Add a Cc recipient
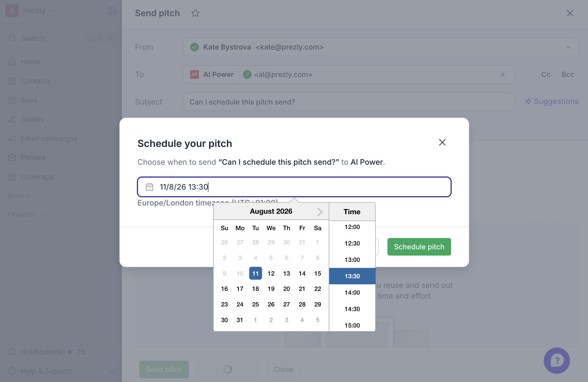 [546, 74]
